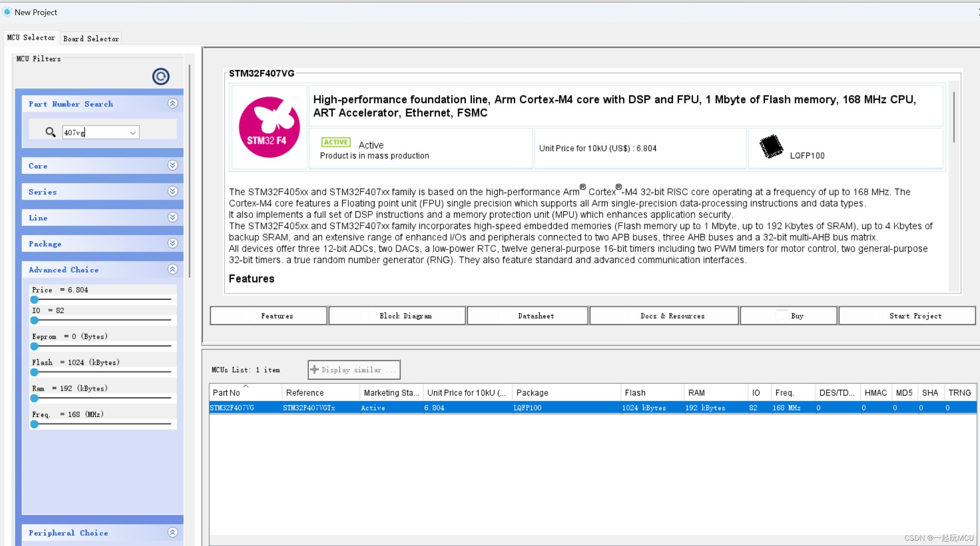Sort list by Part No column header
980x546 pixels.
click(226, 392)
